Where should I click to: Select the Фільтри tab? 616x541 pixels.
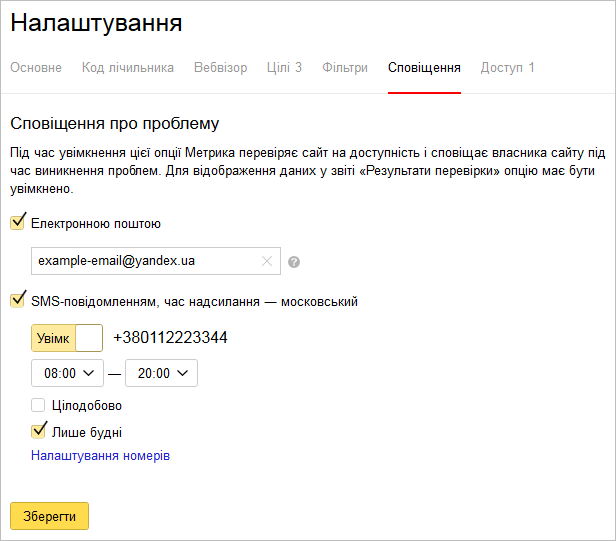pos(345,68)
